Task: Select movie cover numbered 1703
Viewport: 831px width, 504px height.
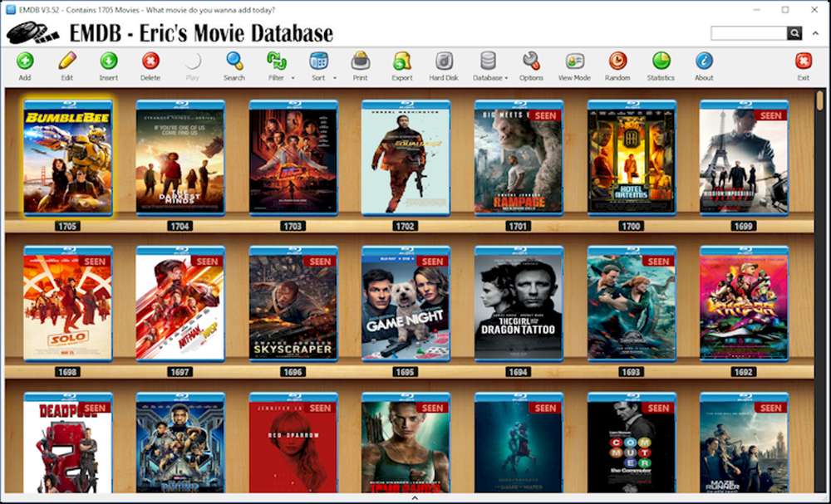Action: click(293, 157)
